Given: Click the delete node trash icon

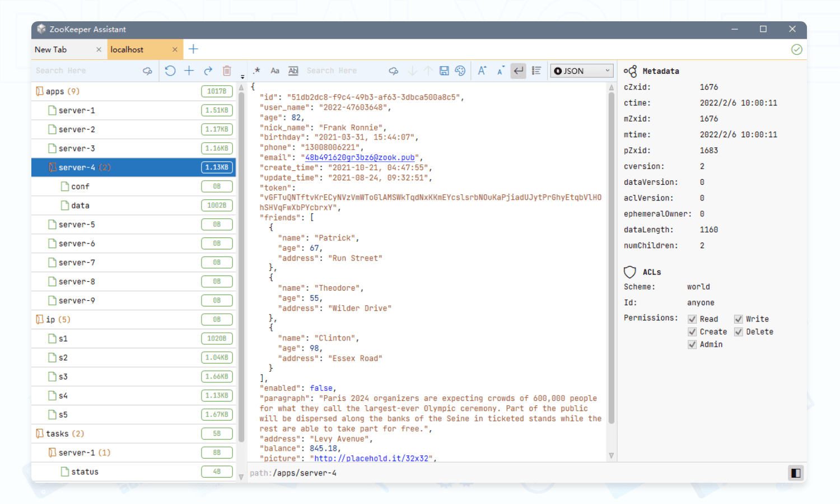Looking at the screenshot, I should (x=227, y=71).
